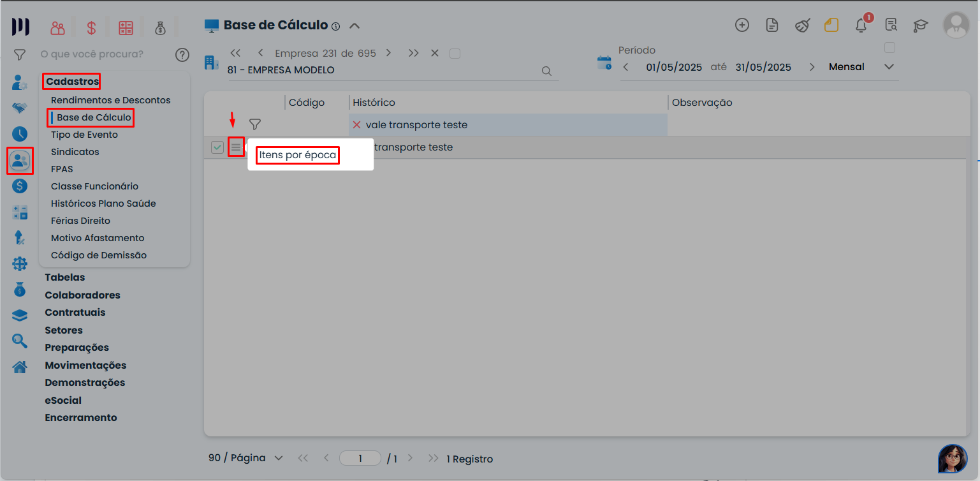The width and height of the screenshot is (980, 481).
Task: Collapse the Base de Cálculo header chevron
Action: pos(355,26)
